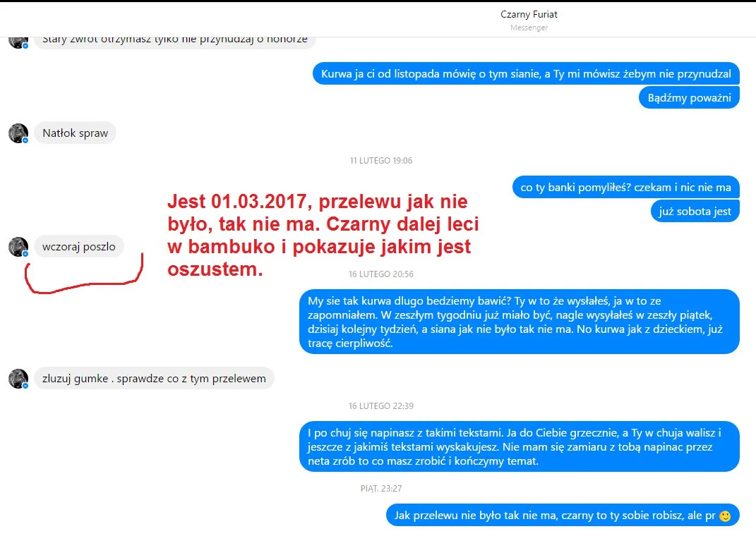
Task: Click the 'wczoraj poszlo' message bubble
Action: pos(78,247)
